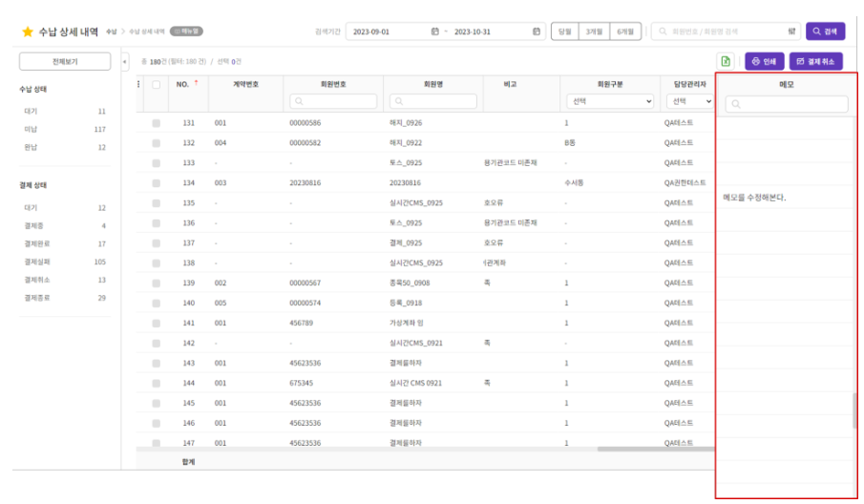Click the 메모 column filter field
Screen dimensions: 864x504
pyautogui.click(x=787, y=104)
